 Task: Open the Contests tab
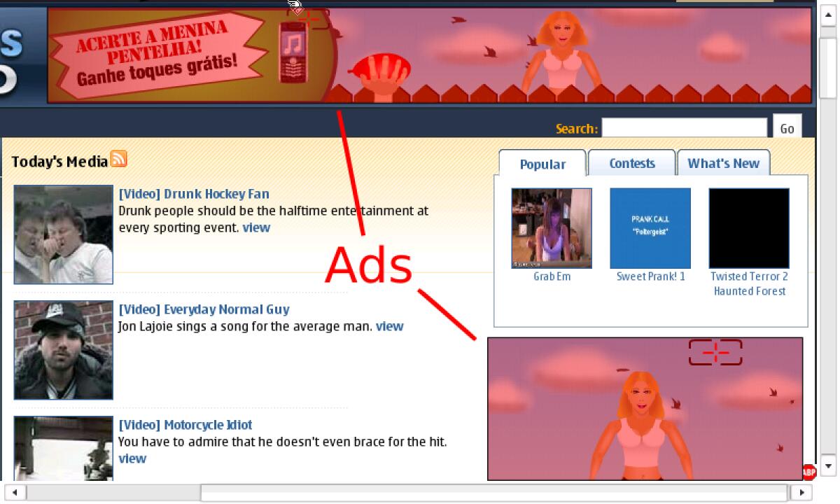631,164
